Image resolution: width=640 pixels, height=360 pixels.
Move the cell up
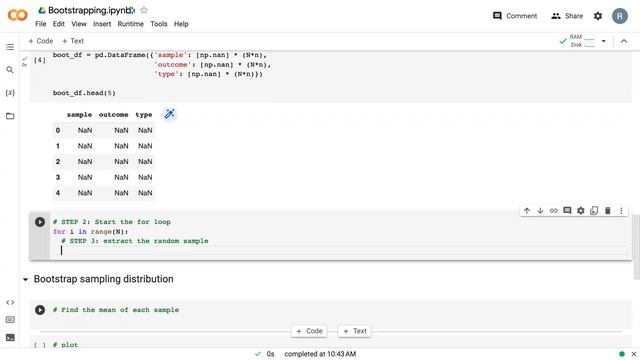[527, 211]
